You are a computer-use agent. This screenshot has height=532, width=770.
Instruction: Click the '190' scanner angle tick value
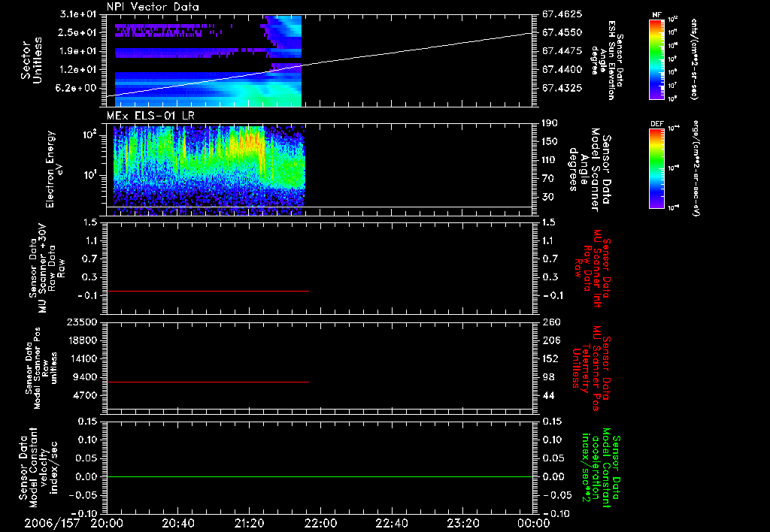tap(550, 123)
